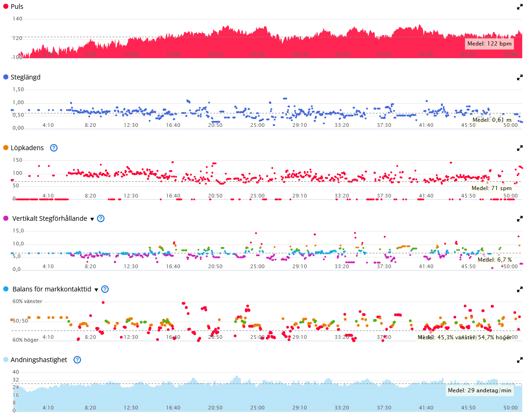Click the 25:00 time marker in Löpkadens chart

pyautogui.click(x=257, y=195)
